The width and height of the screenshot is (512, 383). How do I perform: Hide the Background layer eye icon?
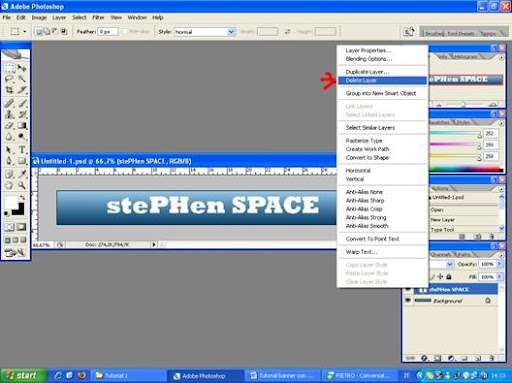coord(408,300)
